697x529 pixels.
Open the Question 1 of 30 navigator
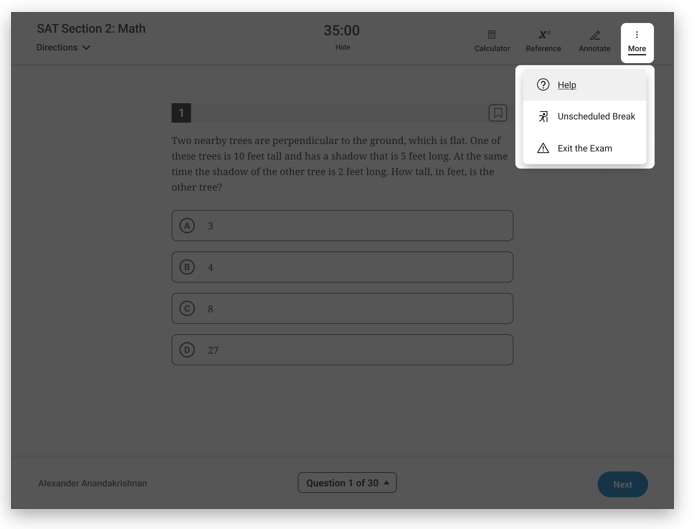347,483
